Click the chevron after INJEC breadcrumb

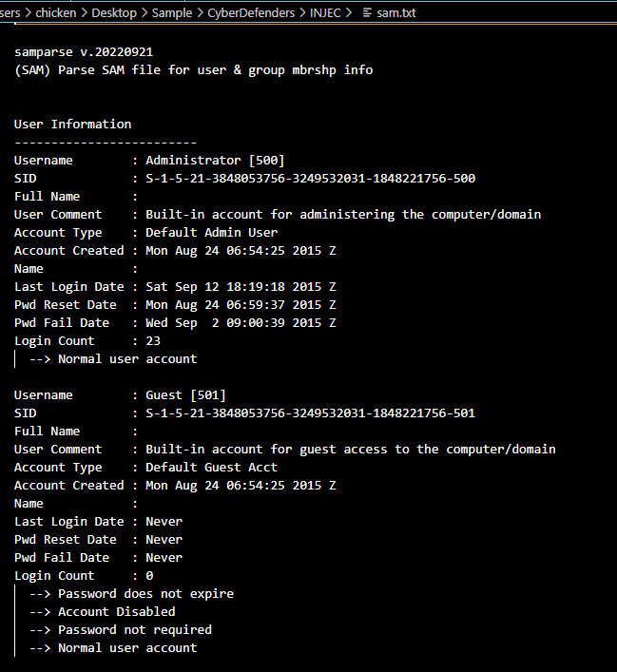(x=351, y=13)
